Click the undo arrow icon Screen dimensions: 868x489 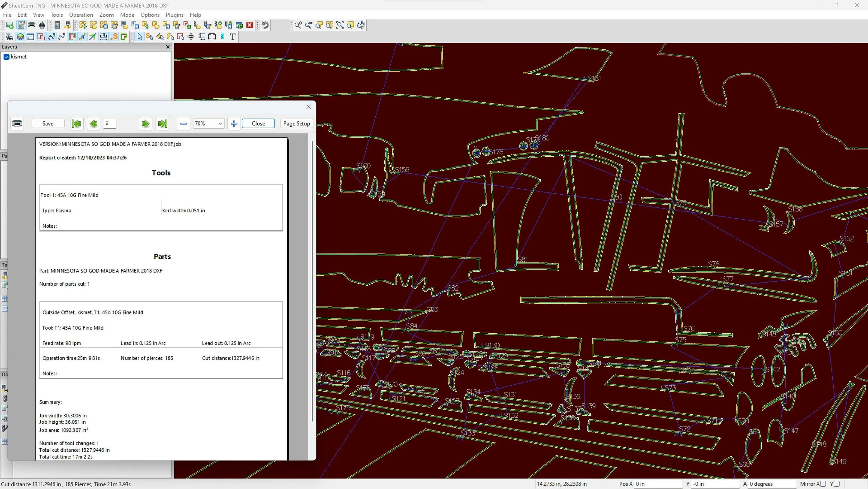tap(265, 25)
